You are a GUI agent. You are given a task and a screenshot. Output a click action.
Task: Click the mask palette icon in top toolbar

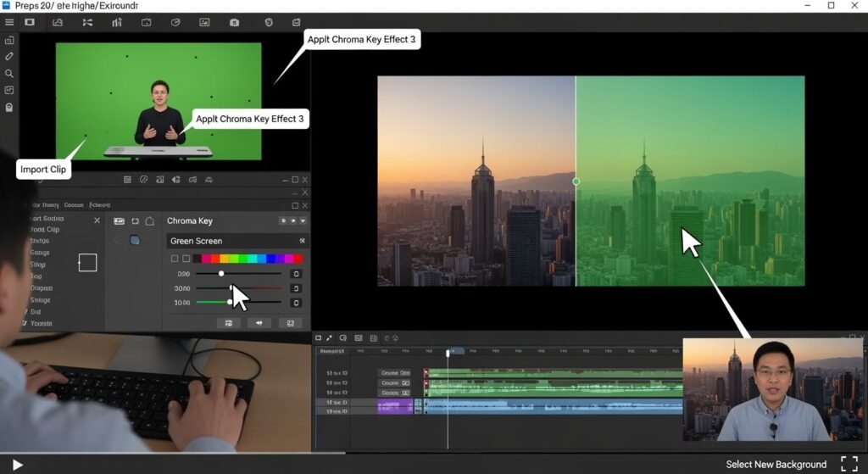point(175,22)
